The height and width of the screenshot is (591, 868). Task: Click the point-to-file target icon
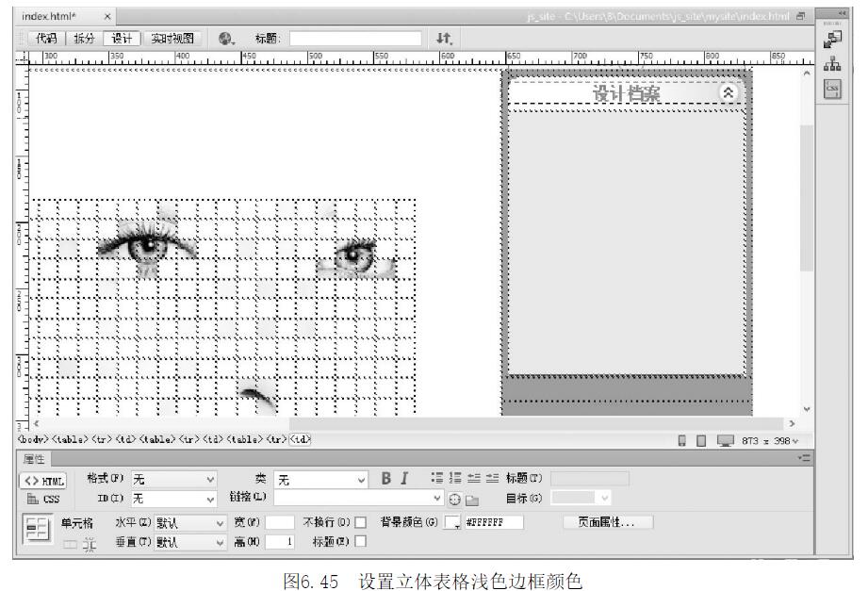coord(455,499)
